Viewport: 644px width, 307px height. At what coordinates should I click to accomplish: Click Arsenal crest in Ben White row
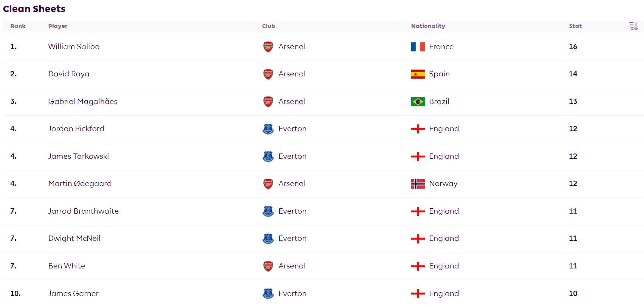click(268, 266)
